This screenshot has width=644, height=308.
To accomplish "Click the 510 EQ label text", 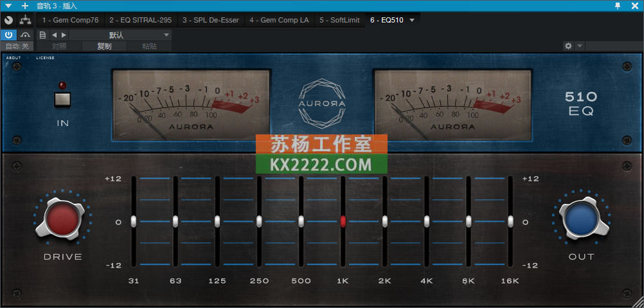I will tap(581, 104).
